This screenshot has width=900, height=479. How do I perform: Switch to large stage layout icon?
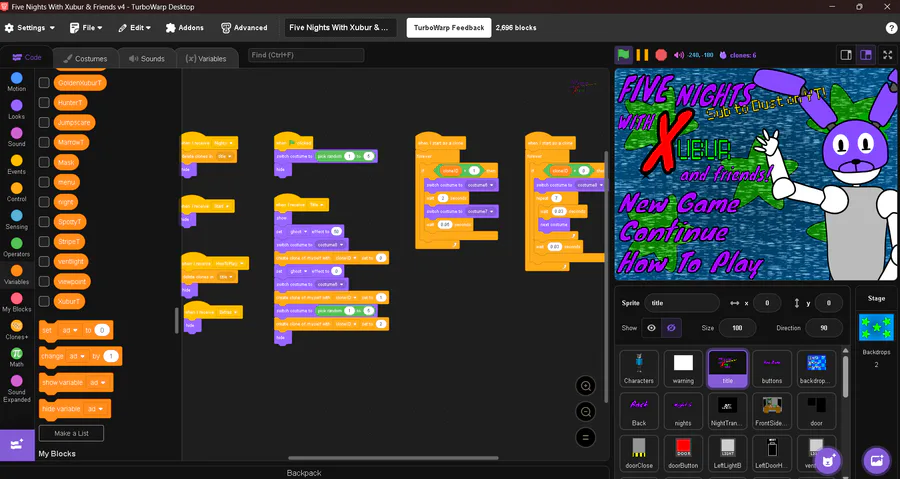[866, 55]
